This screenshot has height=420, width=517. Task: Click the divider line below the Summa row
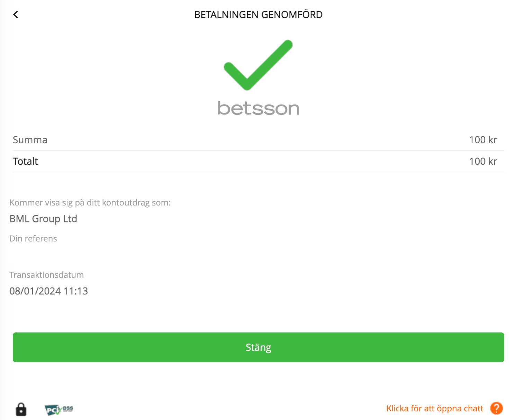point(258,150)
